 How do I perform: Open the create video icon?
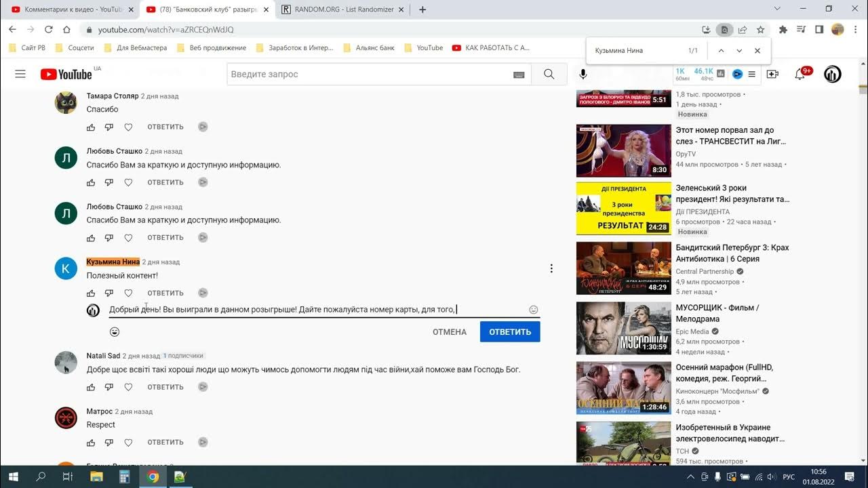point(772,74)
